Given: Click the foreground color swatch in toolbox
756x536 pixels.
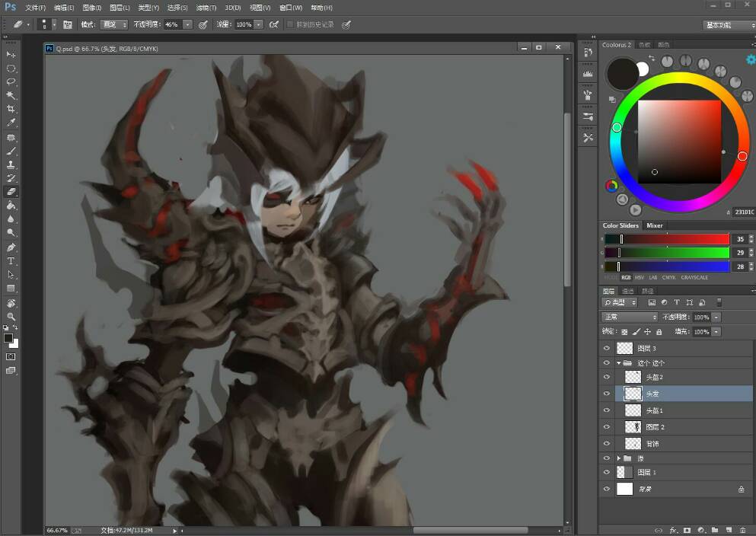Looking at the screenshot, I should 8,338.
